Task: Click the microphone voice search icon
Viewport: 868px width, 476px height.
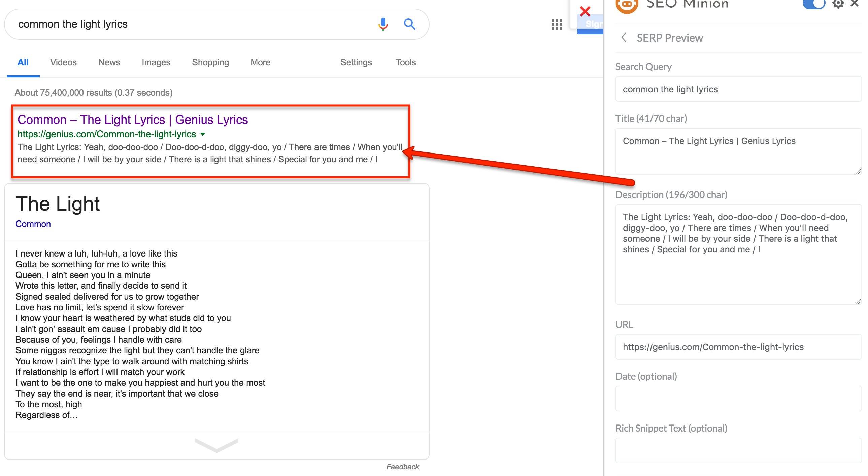Action: [383, 24]
